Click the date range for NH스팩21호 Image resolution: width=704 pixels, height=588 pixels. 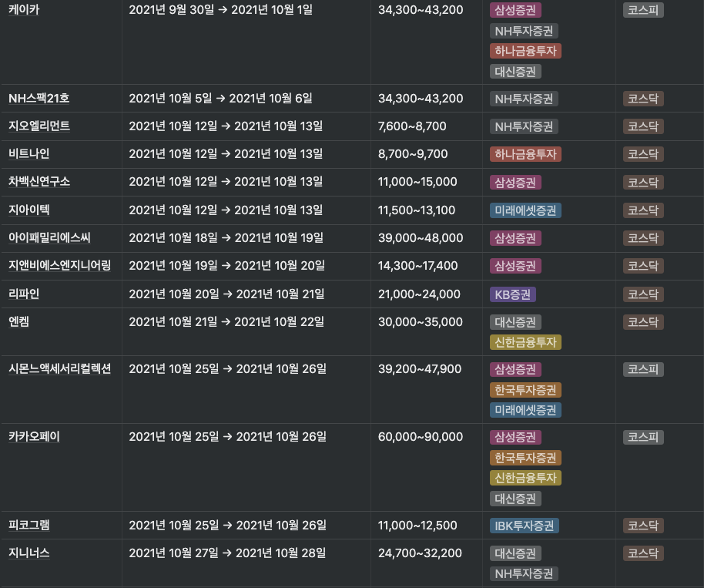point(220,99)
